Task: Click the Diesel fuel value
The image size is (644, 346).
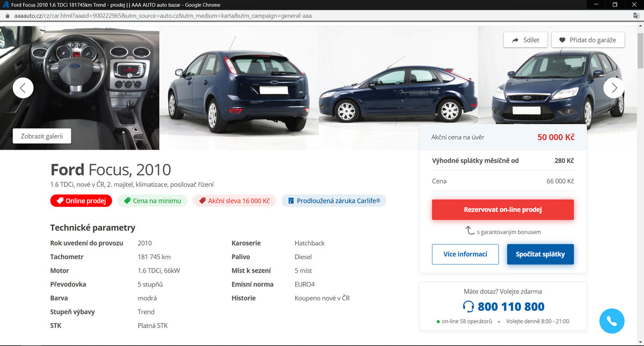Action: coord(303,257)
